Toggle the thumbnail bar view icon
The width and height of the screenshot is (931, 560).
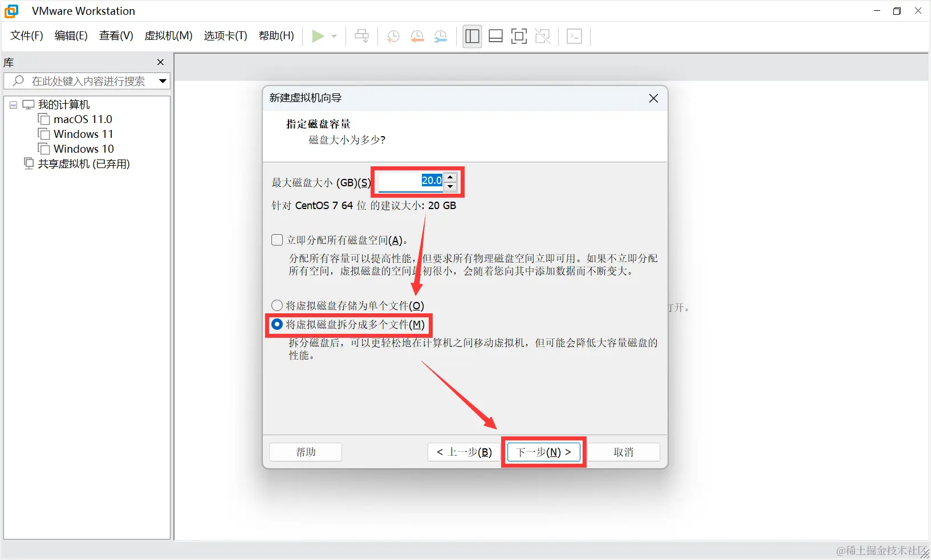pyautogui.click(x=496, y=36)
